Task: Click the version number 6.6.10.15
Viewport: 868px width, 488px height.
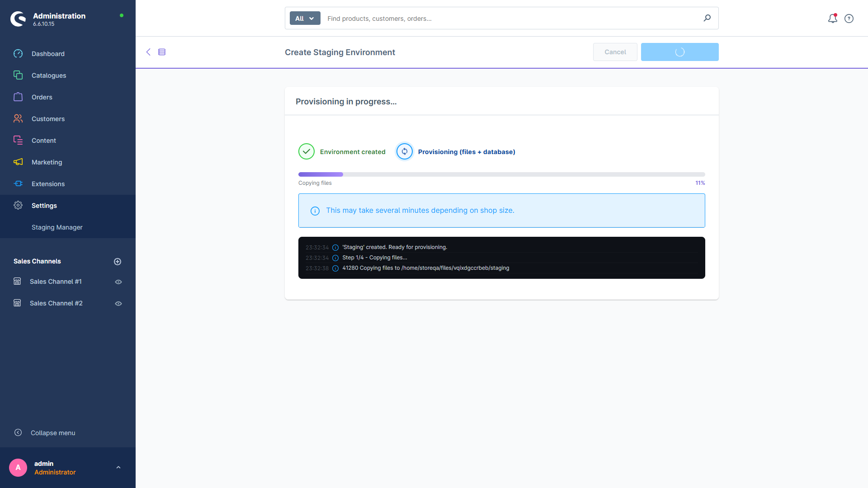Action: click(43, 24)
